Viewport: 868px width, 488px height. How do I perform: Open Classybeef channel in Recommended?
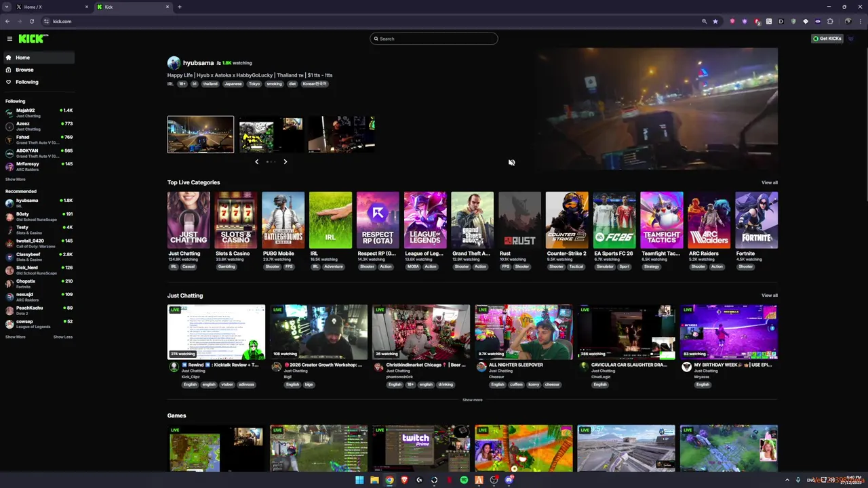(x=39, y=257)
